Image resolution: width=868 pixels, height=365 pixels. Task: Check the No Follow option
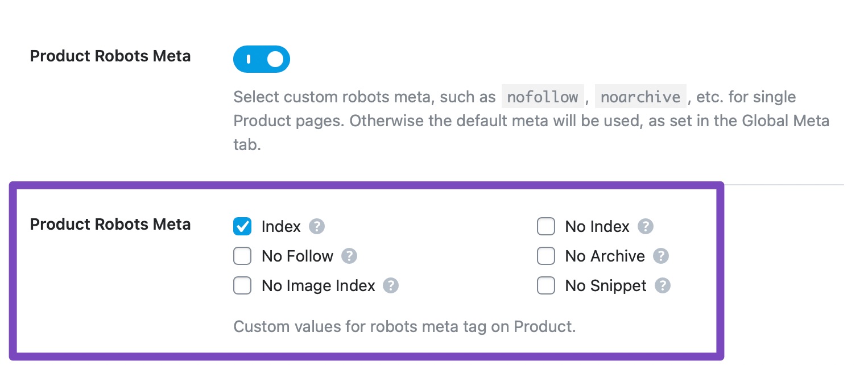242,256
